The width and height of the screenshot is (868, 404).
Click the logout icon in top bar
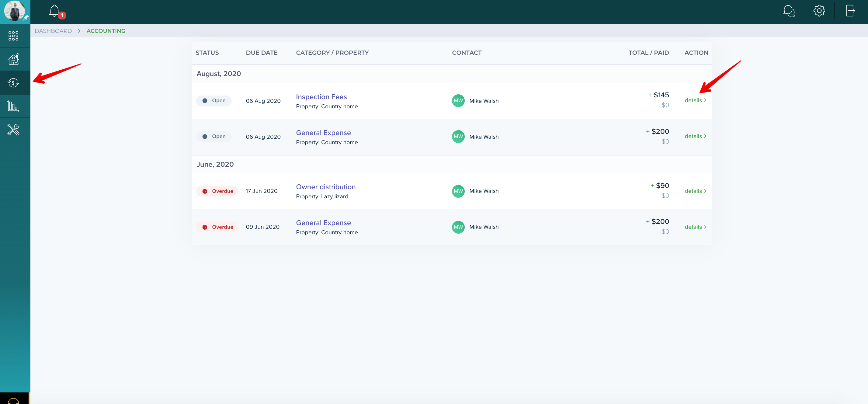(x=850, y=11)
